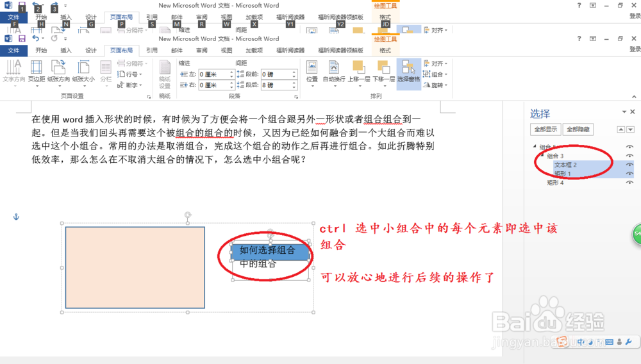Click the ribbon display options icon in lower title bar
Image resolution: width=641 pixels, height=364 pixels.
tap(593, 38)
